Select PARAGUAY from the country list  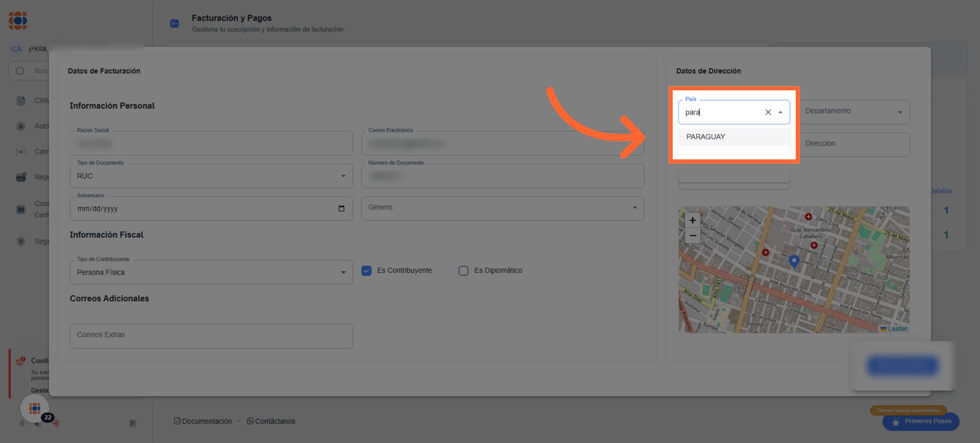706,137
